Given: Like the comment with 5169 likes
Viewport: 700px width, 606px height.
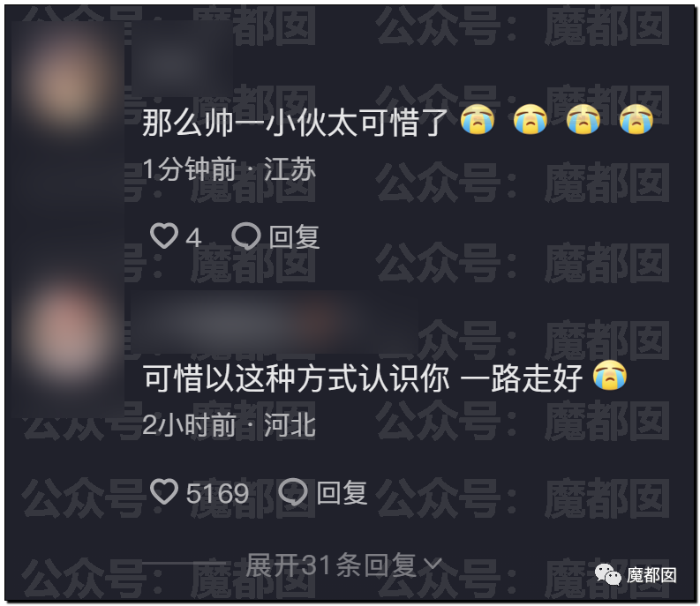Looking at the screenshot, I should [x=164, y=491].
